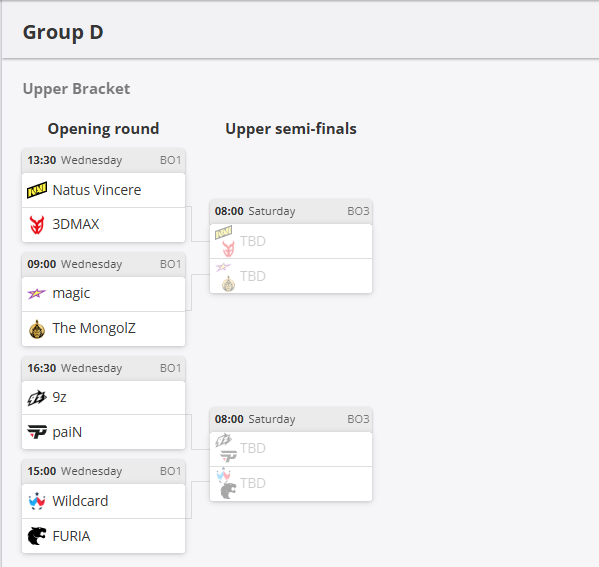
Task: Open the 13:30 Wednesday BO1 match header
Action: pyautogui.click(x=104, y=160)
